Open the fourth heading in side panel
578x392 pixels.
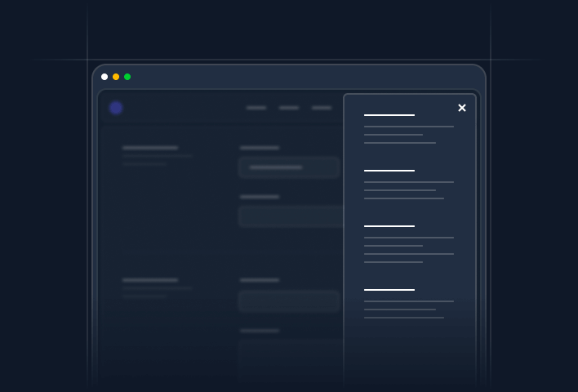pyautogui.click(x=389, y=290)
